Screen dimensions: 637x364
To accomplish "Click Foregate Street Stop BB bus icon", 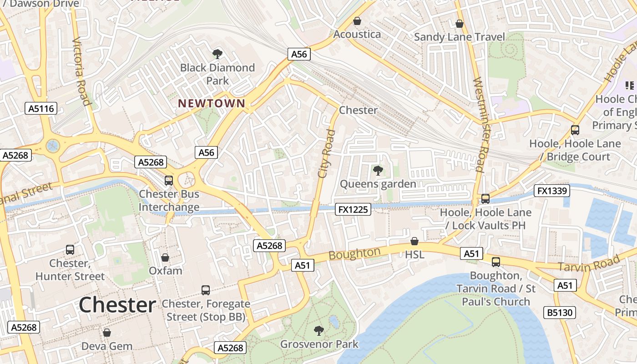I will point(206,290).
